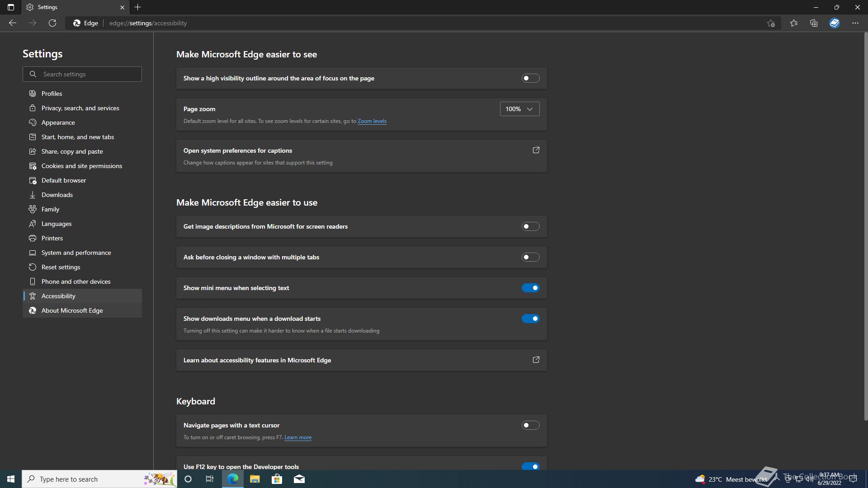Open the Page zoom 100% dropdown
The height and width of the screenshot is (488, 868).
tap(520, 109)
